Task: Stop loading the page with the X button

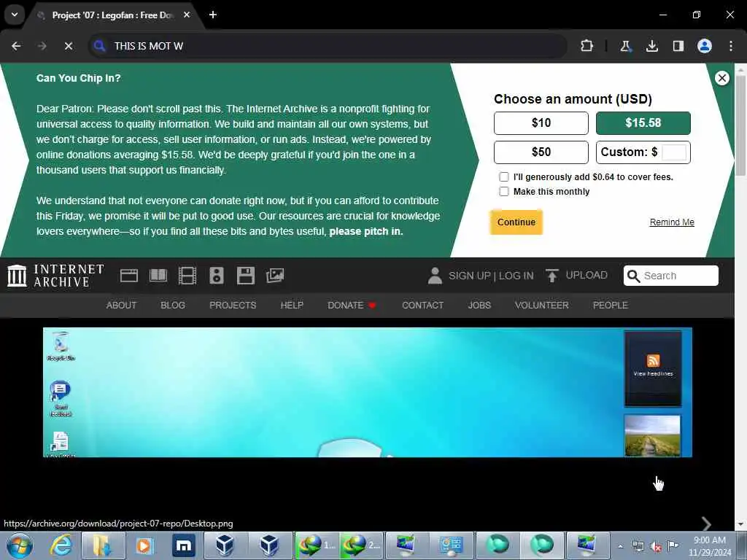Action: pyautogui.click(x=69, y=46)
